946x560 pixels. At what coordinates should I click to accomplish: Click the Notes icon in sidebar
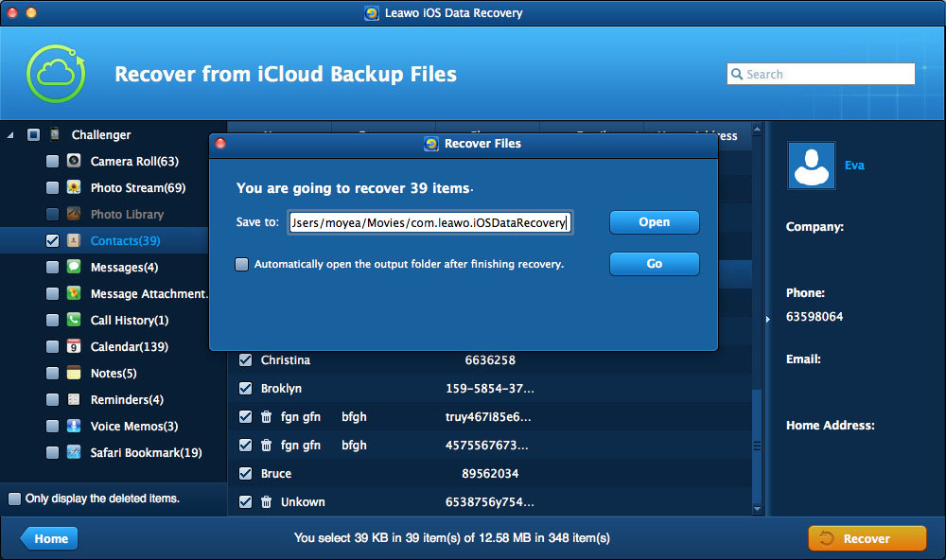pos(74,374)
